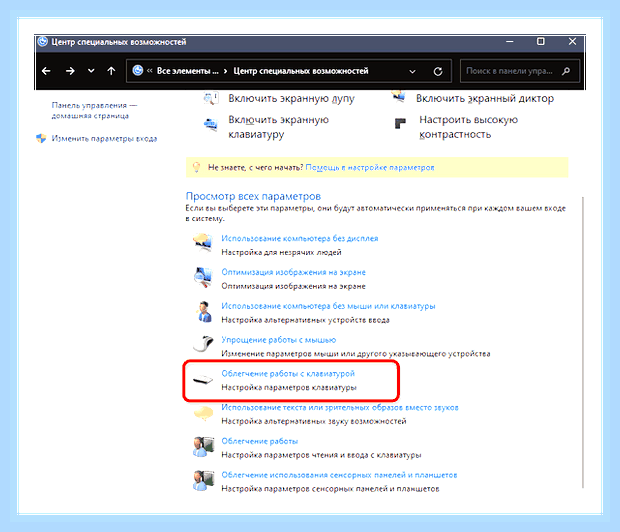Go up one level with the up arrow
The image size is (620, 532).
(112, 71)
